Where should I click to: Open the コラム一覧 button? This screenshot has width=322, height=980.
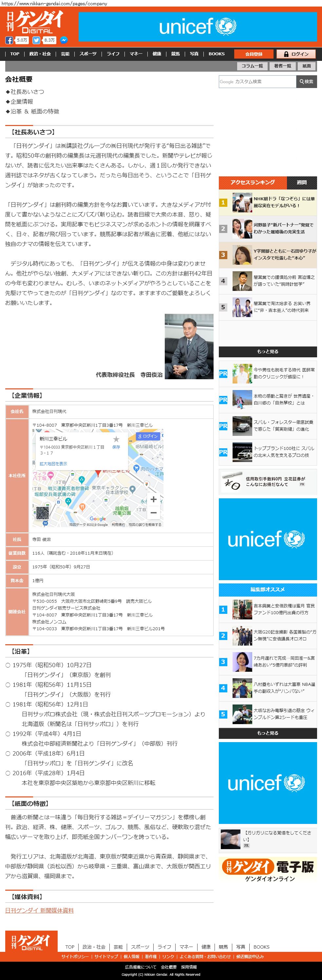pos(252,66)
